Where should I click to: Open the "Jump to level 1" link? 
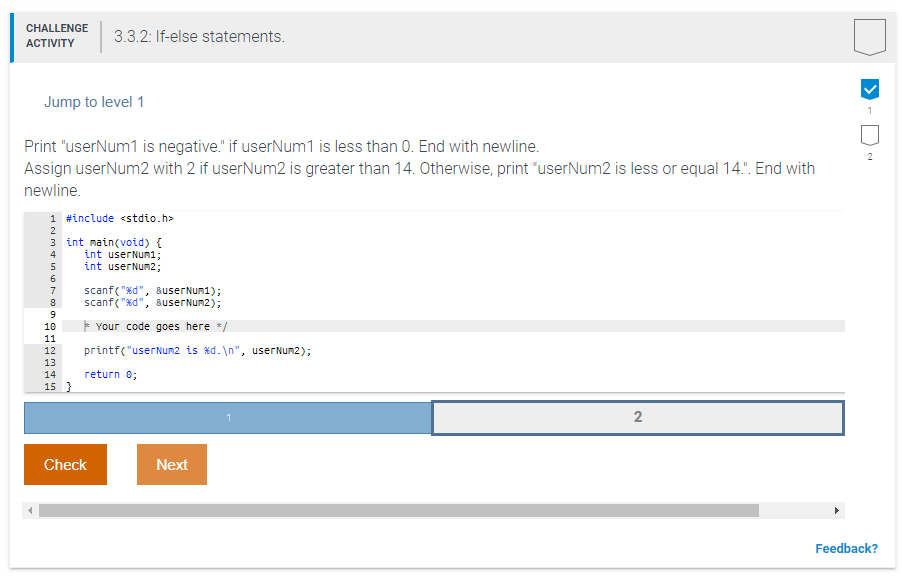coord(95,101)
